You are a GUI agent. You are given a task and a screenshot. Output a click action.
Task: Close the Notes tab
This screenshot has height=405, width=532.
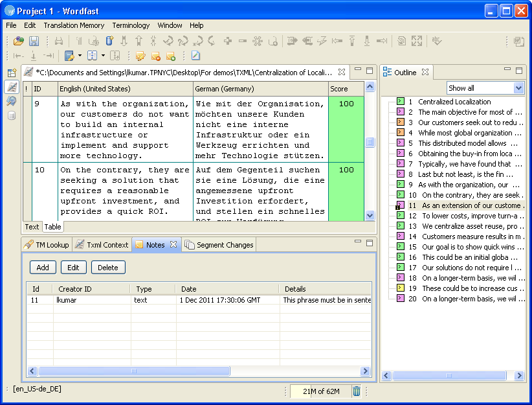[x=173, y=244]
